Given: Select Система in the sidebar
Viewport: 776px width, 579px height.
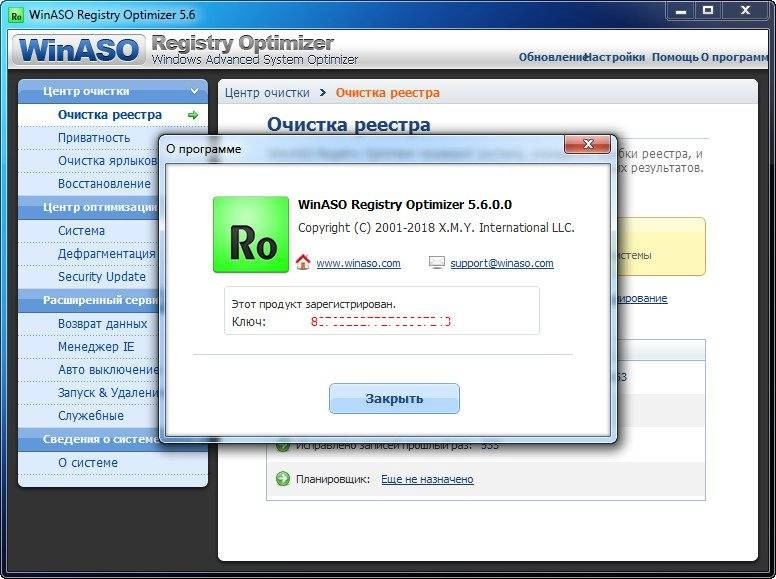Looking at the screenshot, I should tap(82, 231).
